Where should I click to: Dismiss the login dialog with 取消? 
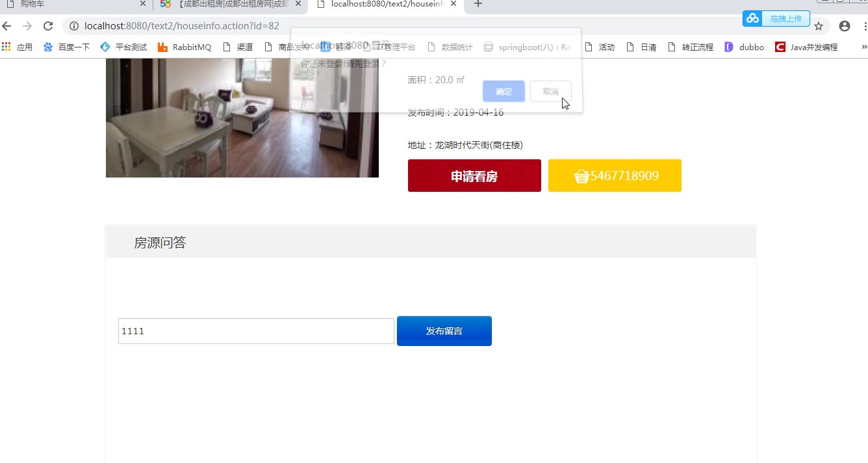551,92
